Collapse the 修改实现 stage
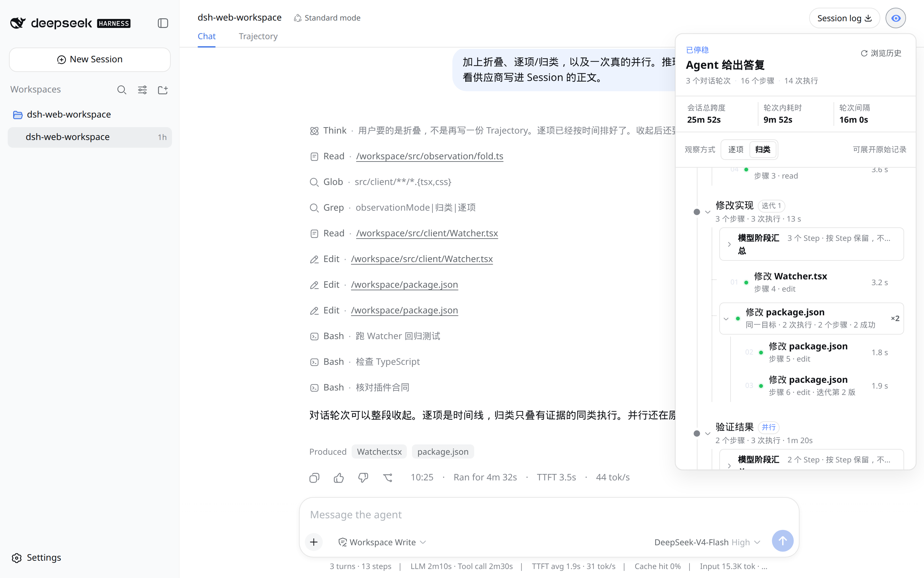Viewport: 924px width, 578px height. pyautogui.click(x=708, y=212)
